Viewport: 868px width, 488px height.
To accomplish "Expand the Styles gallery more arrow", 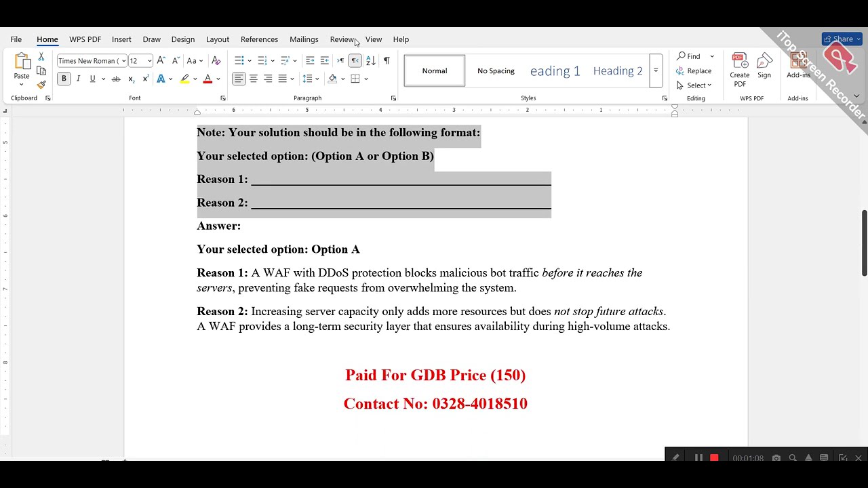I will [656, 70].
